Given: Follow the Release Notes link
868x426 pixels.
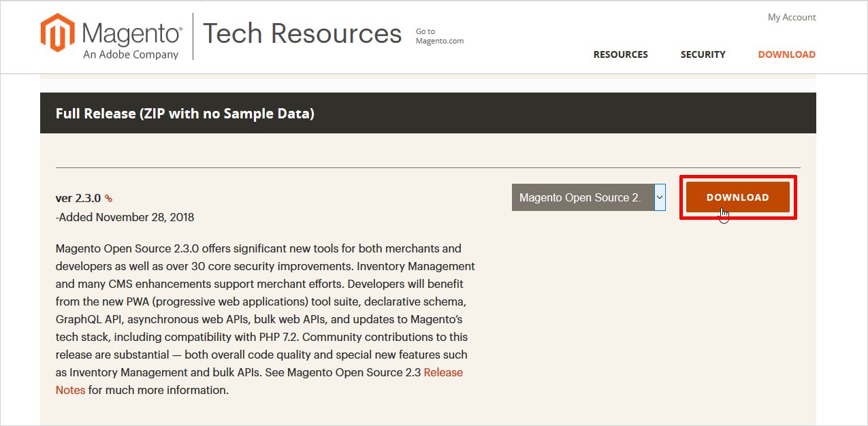Looking at the screenshot, I should [x=443, y=372].
